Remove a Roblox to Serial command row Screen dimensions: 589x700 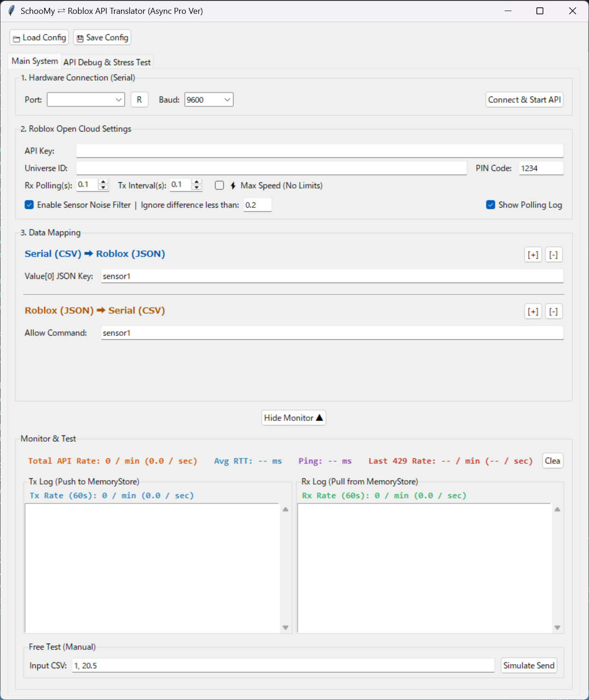click(x=554, y=311)
